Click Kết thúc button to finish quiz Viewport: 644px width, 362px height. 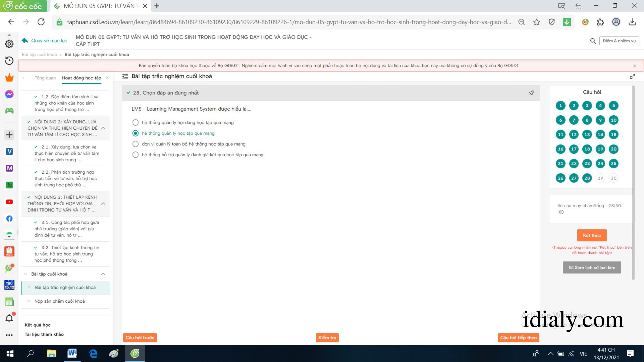pos(592,235)
